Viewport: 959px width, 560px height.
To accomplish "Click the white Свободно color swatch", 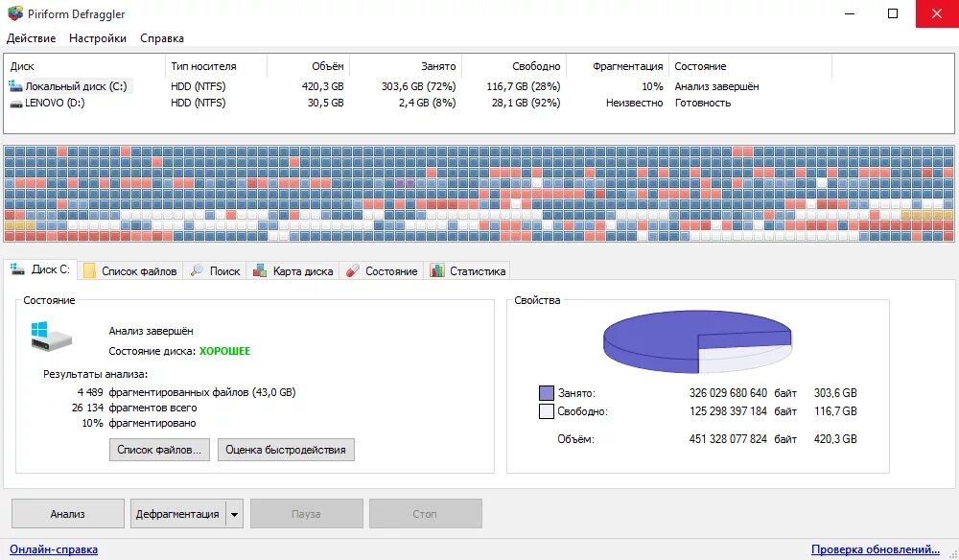I will pyautogui.click(x=547, y=410).
